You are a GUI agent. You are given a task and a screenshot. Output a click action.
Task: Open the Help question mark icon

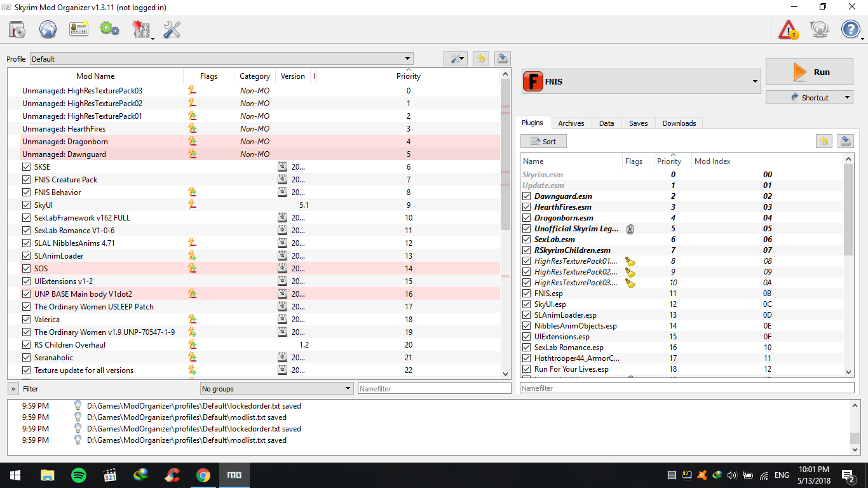[851, 29]
